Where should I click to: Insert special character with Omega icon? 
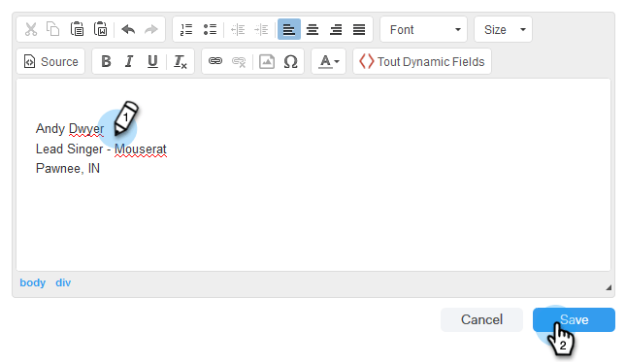(x=290, y=61)
